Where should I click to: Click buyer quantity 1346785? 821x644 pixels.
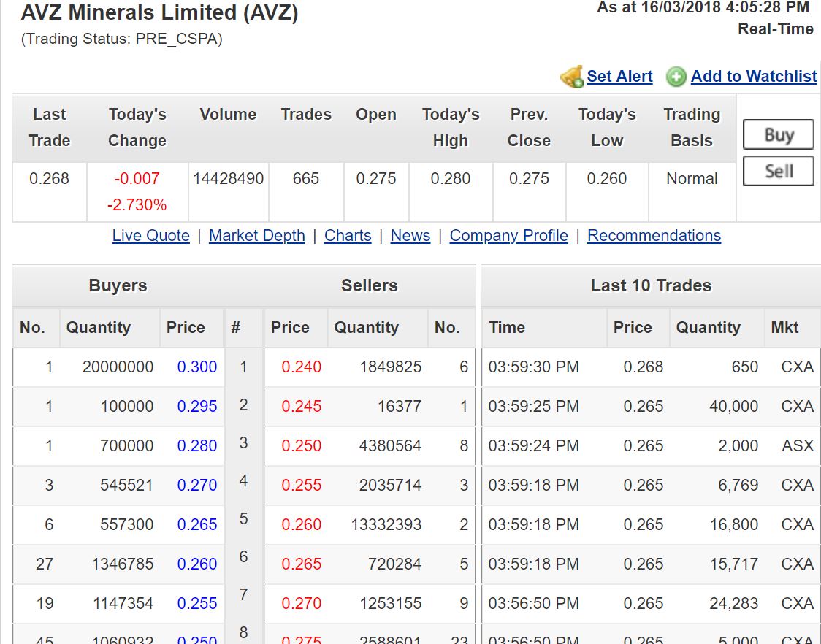(123, 564)
